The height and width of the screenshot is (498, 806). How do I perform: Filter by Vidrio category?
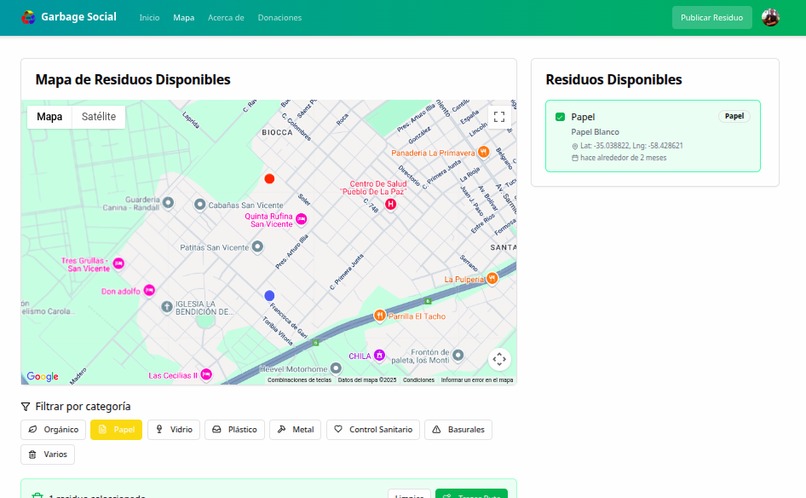pyautogui.click(x=174, y=430)
